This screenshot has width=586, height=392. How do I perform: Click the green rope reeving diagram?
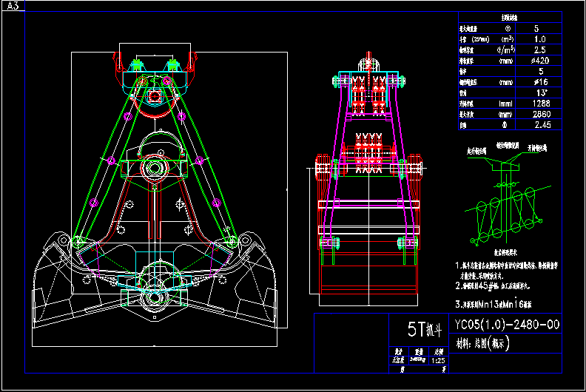pos(507,198)
